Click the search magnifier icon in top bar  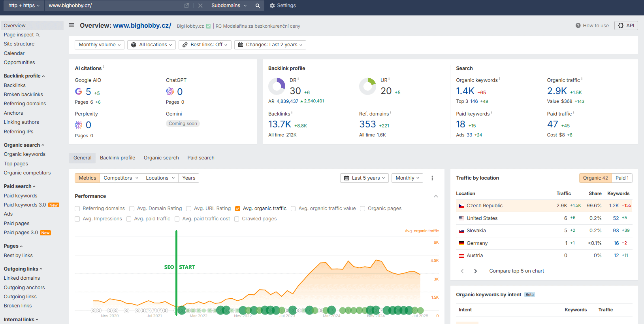point(258,6)
